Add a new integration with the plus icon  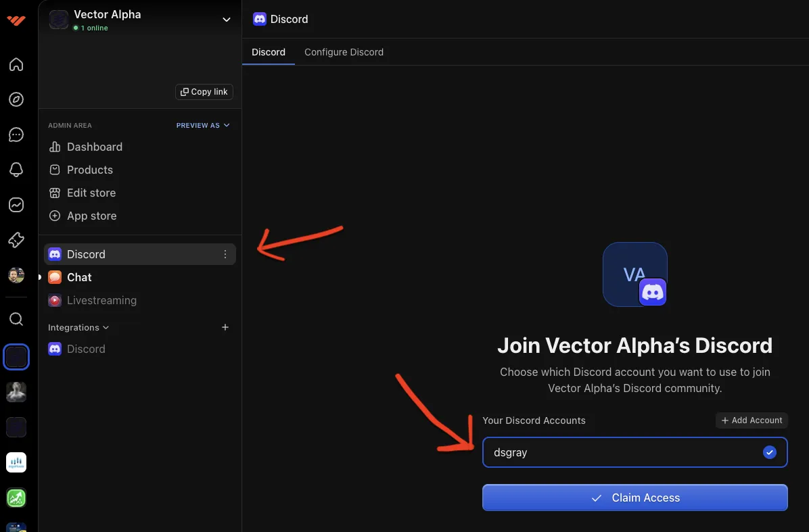click(225, 327)
